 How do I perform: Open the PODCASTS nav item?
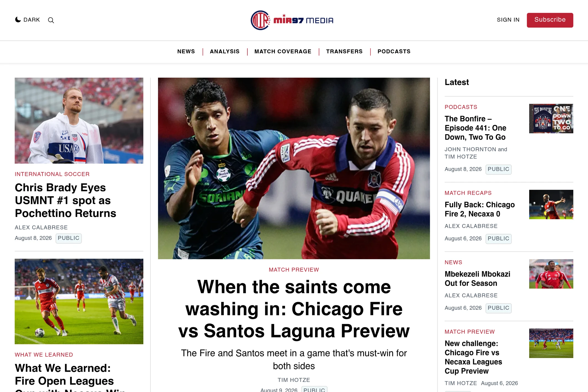[x=394, y=52]
